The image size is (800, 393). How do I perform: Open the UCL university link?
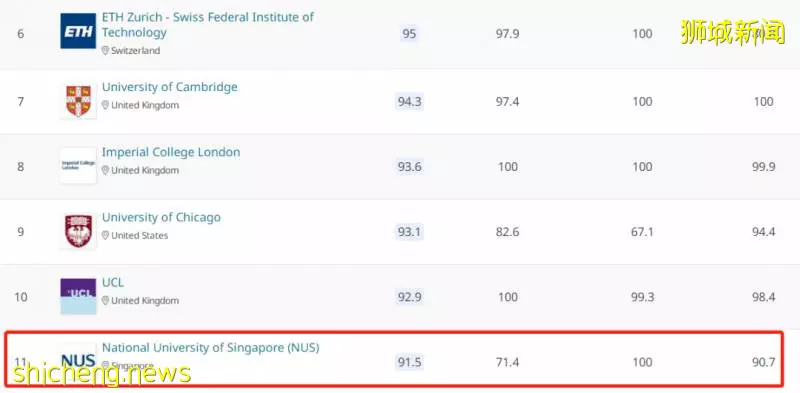tap(113, 282)
